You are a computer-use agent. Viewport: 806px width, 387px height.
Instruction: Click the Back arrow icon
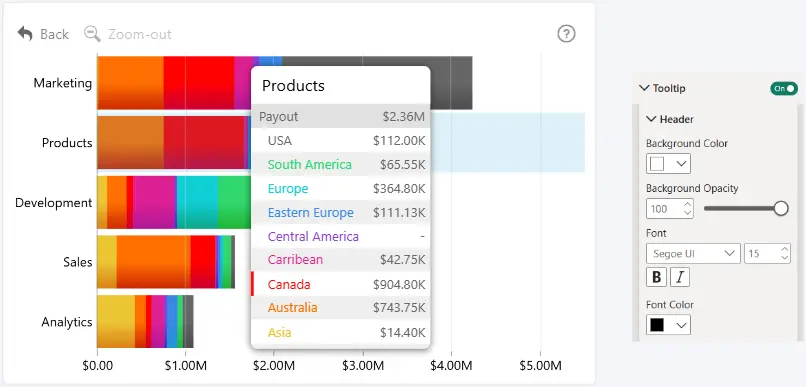click(25, 34)
